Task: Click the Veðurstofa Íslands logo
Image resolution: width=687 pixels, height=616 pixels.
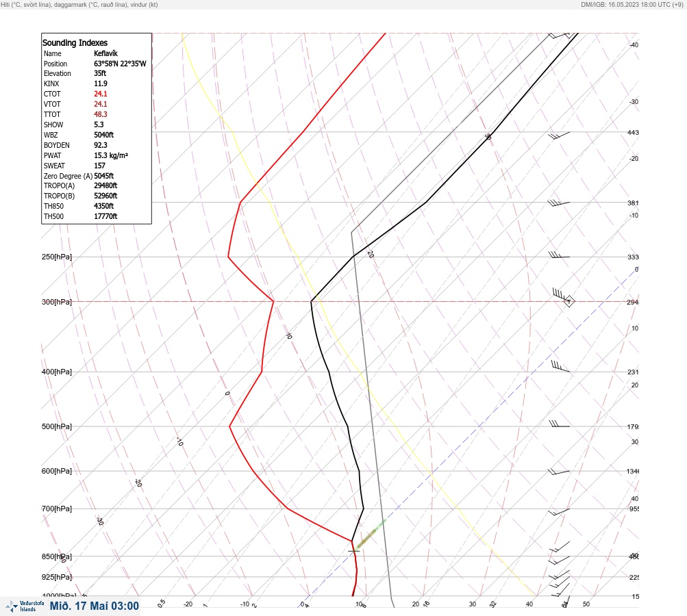Action: 25,606
